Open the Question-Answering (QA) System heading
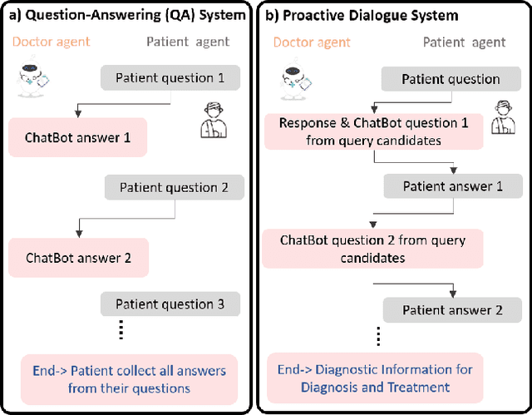Image resolution: width=532 pixels, height=415 pixels. coord(128,14)
